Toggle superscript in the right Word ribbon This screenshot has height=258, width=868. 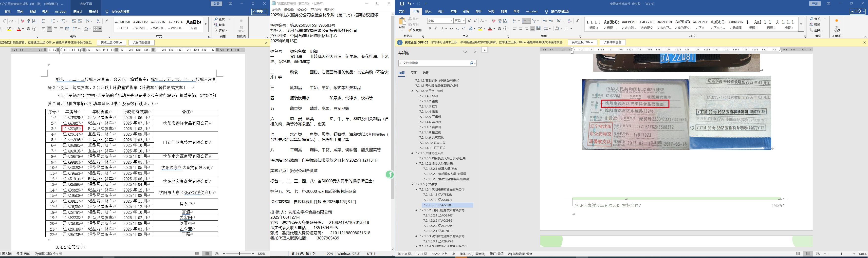[x=463, y=29]
